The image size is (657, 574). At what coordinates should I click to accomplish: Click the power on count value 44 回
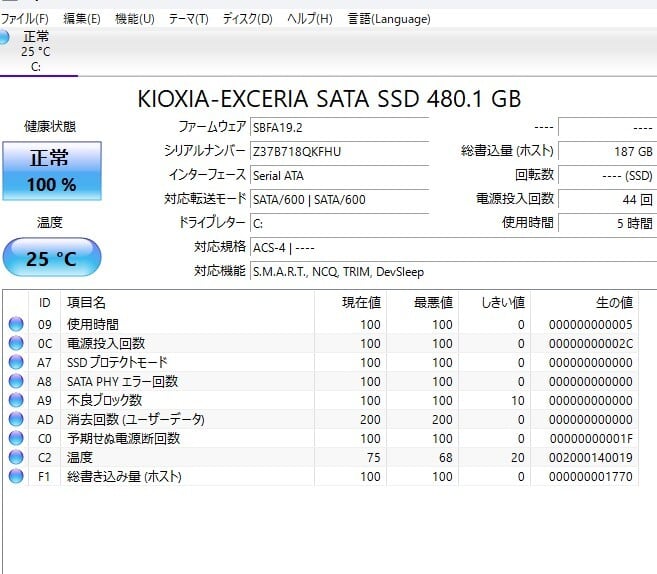[x=608, y=199]
